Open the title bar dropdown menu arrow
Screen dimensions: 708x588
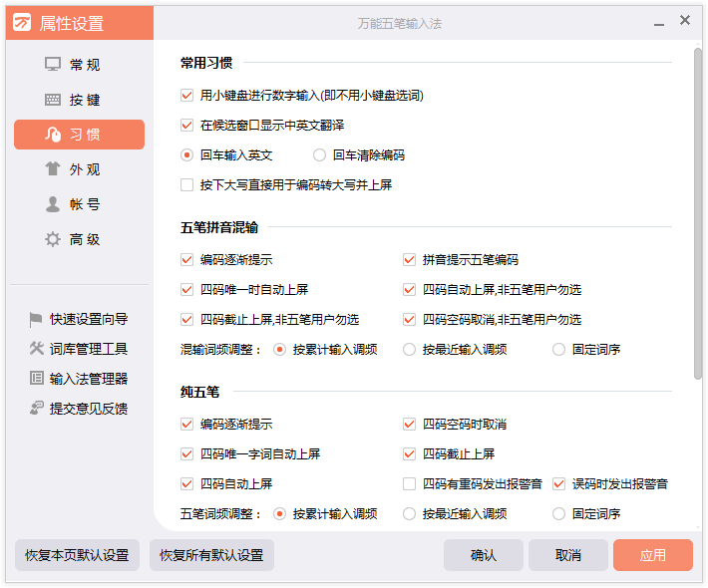(658, 22)
